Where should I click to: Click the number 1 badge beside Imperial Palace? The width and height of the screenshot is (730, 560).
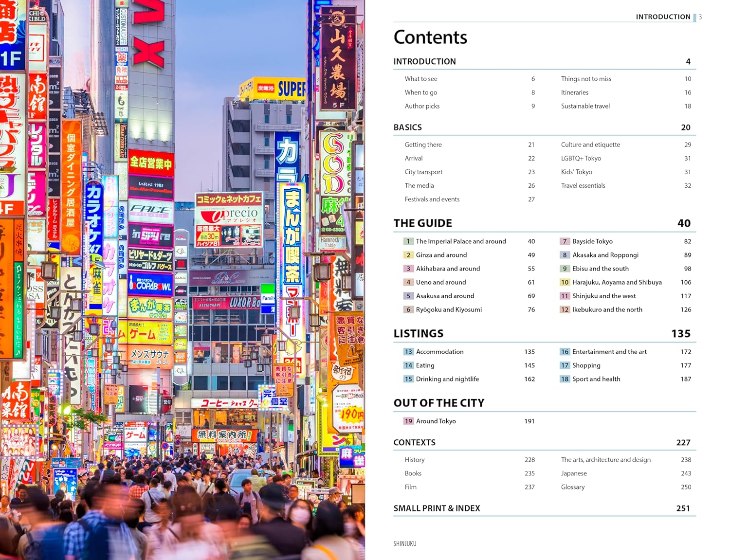pos(408,241)
